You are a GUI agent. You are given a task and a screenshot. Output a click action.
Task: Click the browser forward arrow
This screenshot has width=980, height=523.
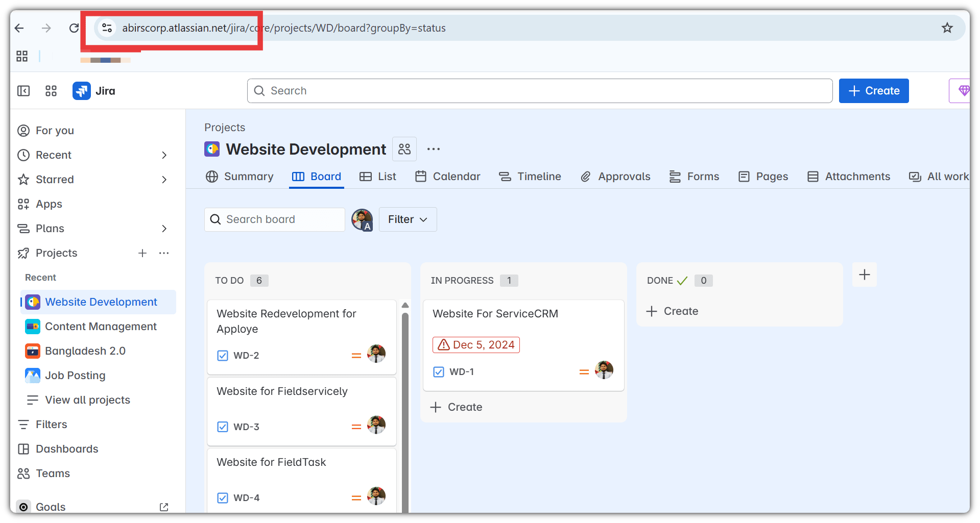click(46, 28)
